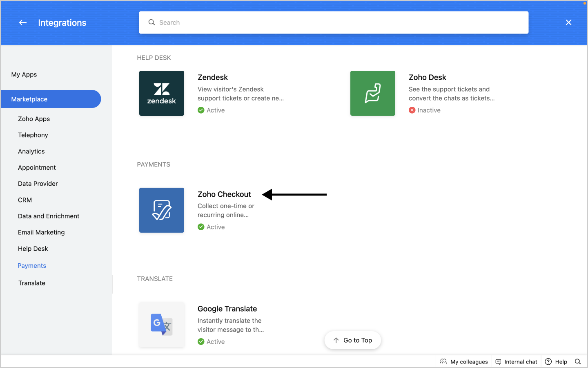The height and width of the screenshot is (368, 588).
Task: Jump to Translate category in sidebar
Action: (32, 283)
